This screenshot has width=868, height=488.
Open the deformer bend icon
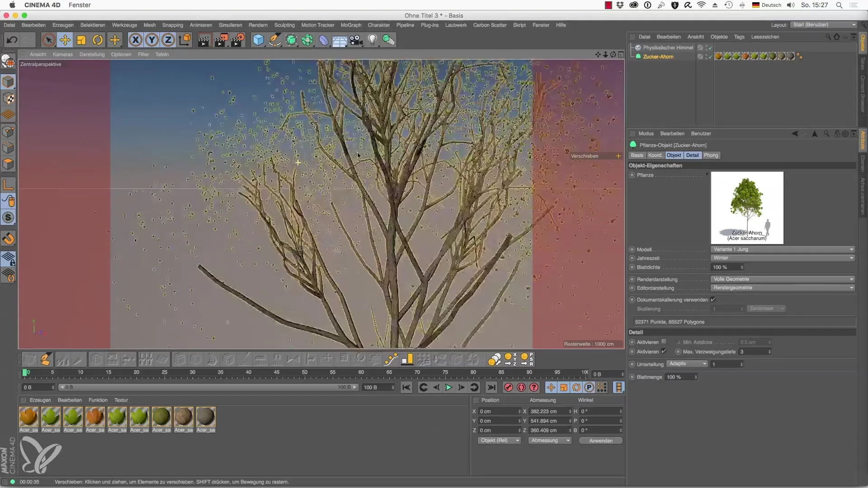324,40
